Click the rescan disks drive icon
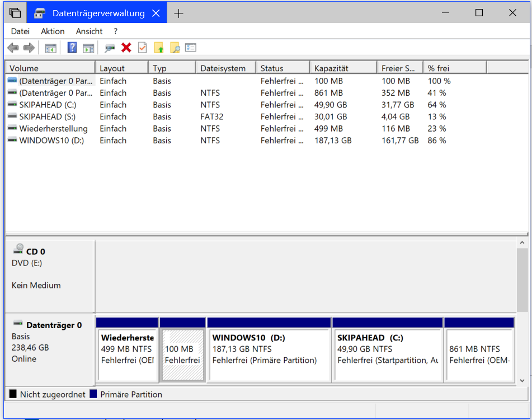Viewport: 532px width, 420px height. tap(110, 48)
